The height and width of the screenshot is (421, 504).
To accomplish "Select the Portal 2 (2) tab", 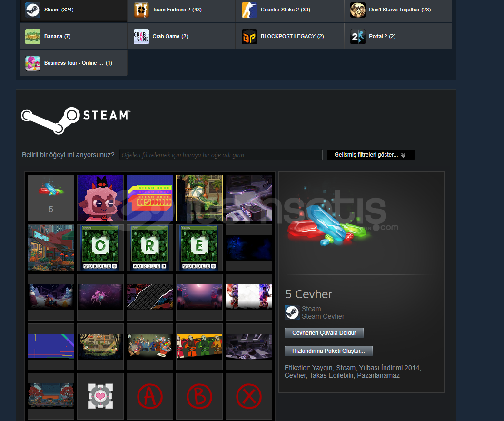I will (x=398, y=36).
